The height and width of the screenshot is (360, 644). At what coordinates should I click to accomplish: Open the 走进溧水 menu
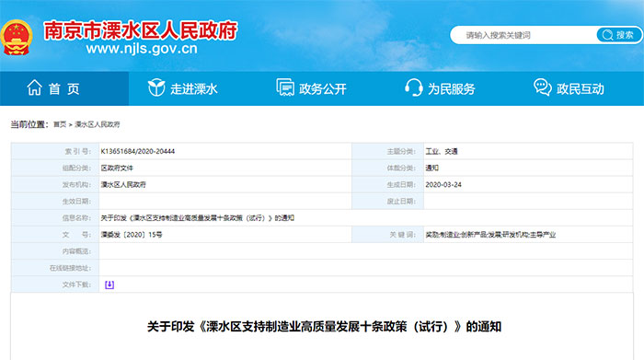pos(193,88)
